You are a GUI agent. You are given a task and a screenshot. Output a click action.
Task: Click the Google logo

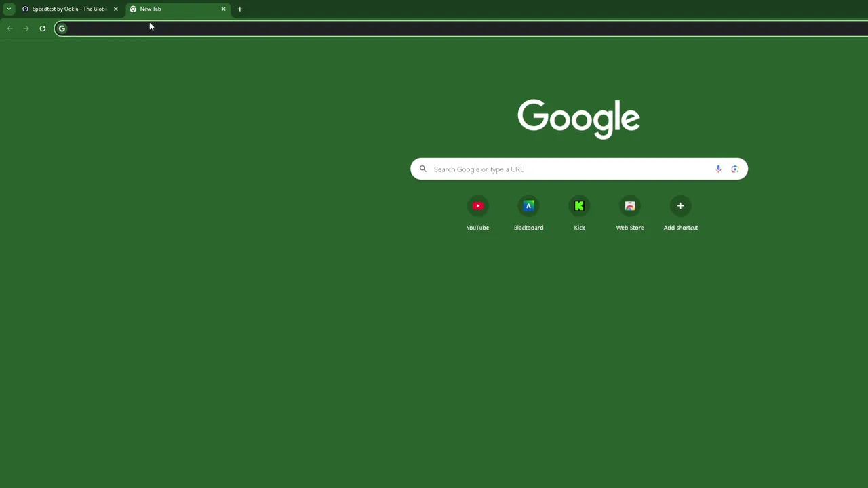[x=578, y=119]
